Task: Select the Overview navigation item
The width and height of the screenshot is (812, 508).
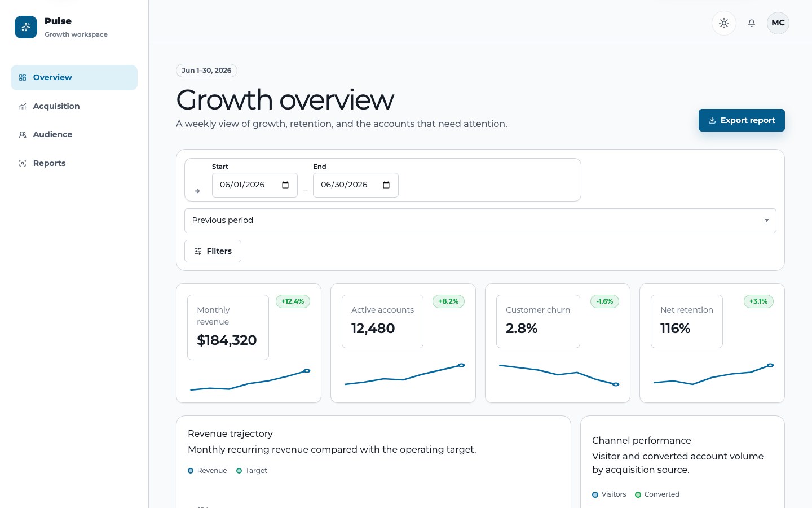Action: 74,77
